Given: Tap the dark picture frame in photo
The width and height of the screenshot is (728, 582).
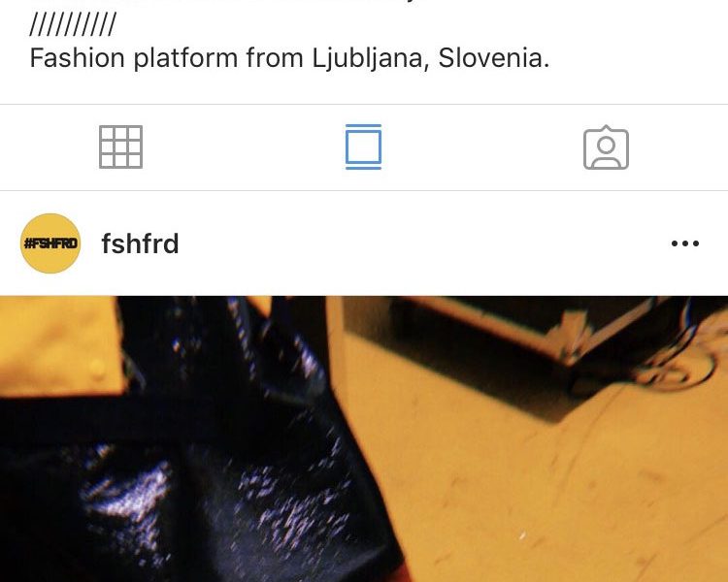Looking at the screenshot, I should 534,353.
